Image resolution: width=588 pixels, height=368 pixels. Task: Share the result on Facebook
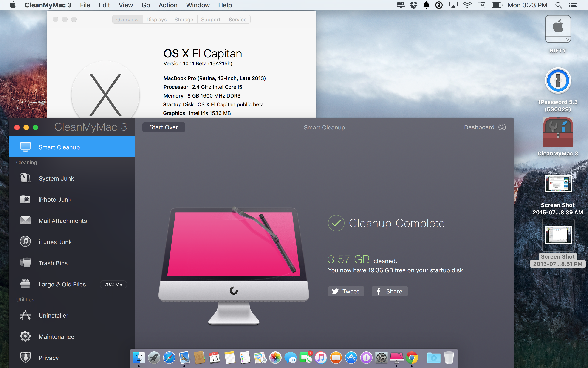pyautogui.click(x=390, y=291)
